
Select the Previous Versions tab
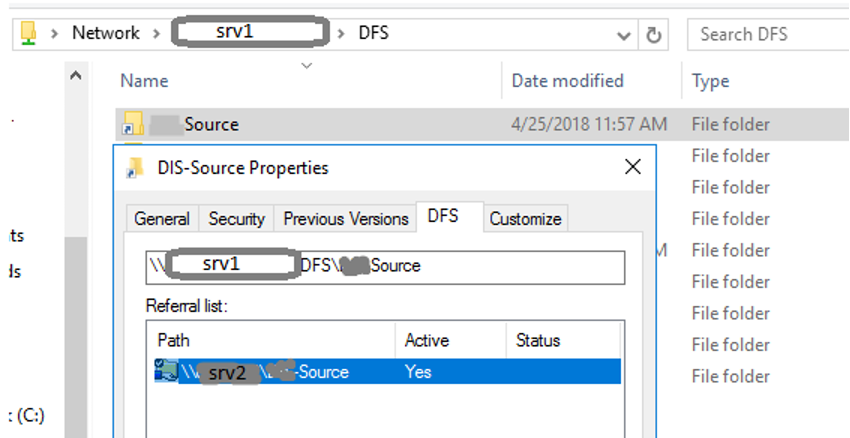coord(346,219)
